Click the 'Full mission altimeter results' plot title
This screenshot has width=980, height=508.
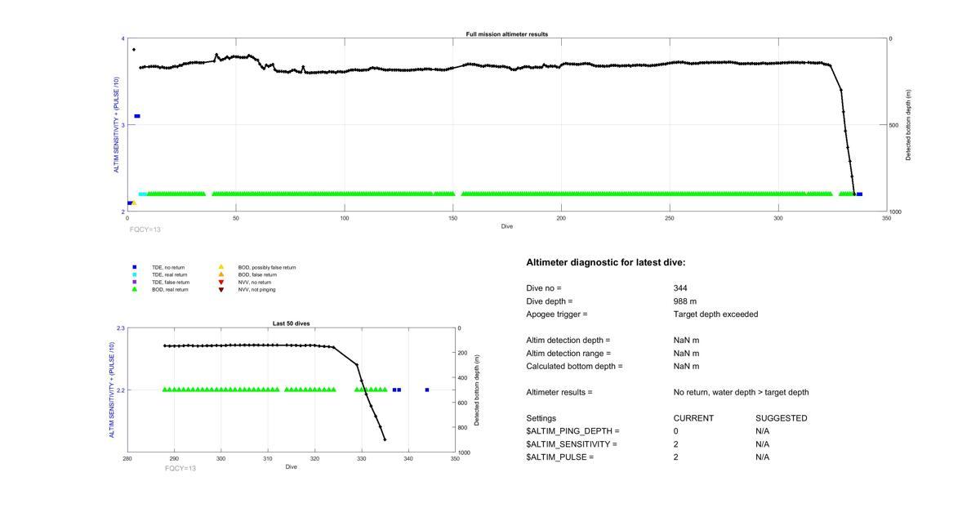(x=507, y=34)
